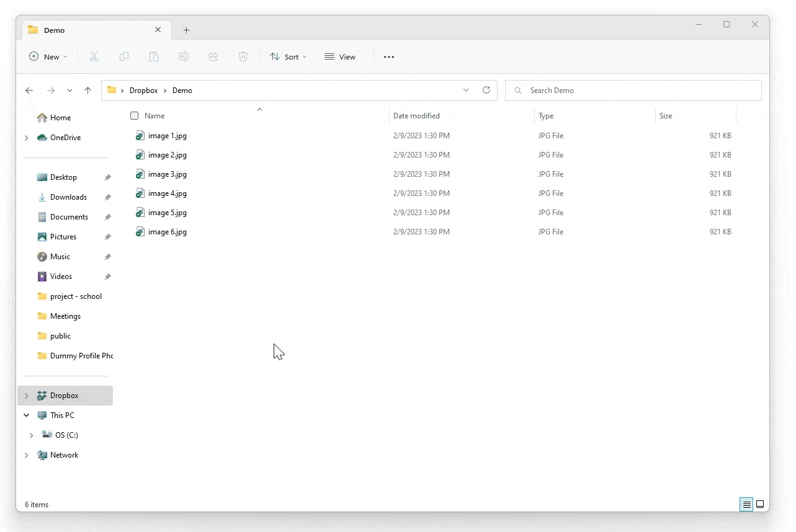Image resolution: width=796 pixels, height=532 pixels.
Task: Tick the select-all checkbox beside Name header
Action: tap(135, 116)
